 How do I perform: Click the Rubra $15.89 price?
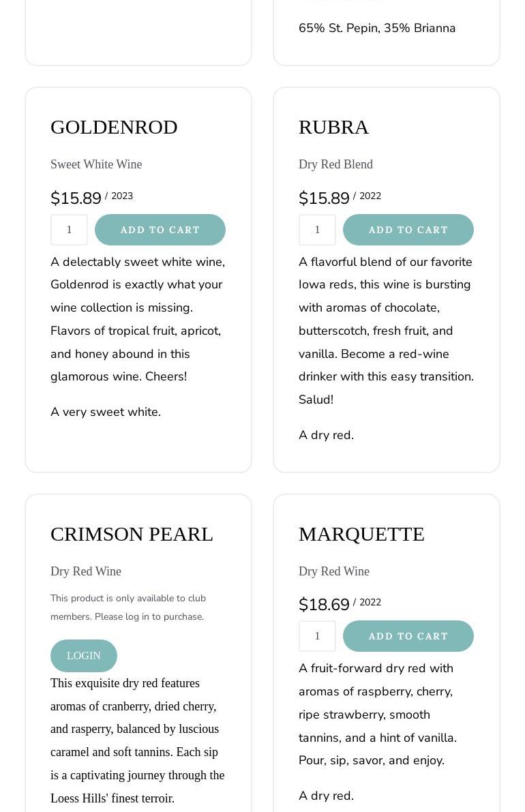pyautogui.click(x=324, y=198)
